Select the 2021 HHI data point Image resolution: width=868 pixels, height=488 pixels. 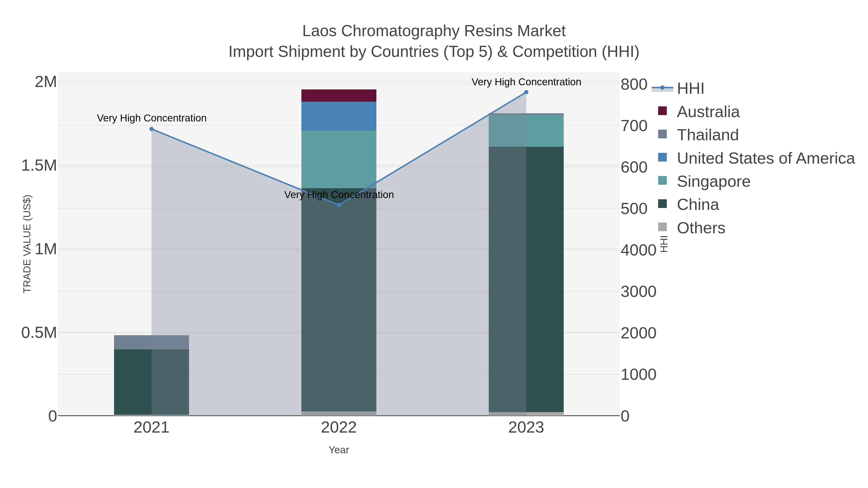[152, 129]
